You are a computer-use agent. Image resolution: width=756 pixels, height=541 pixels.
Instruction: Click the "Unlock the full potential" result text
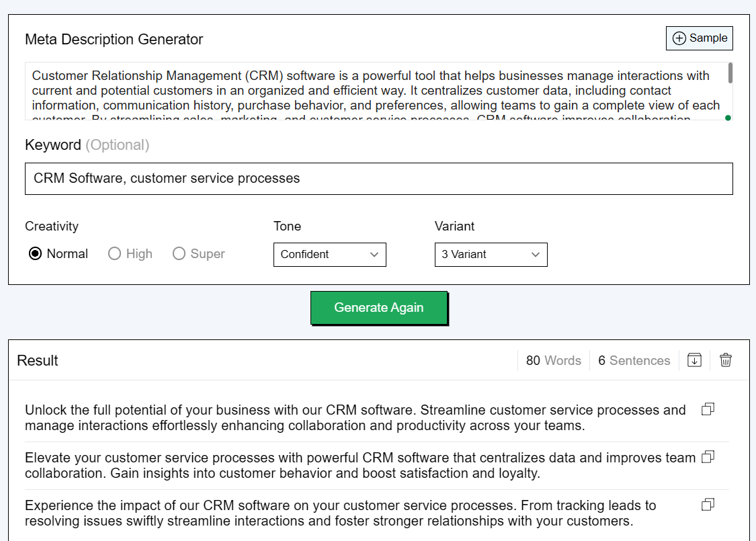[x=355, y=417]
